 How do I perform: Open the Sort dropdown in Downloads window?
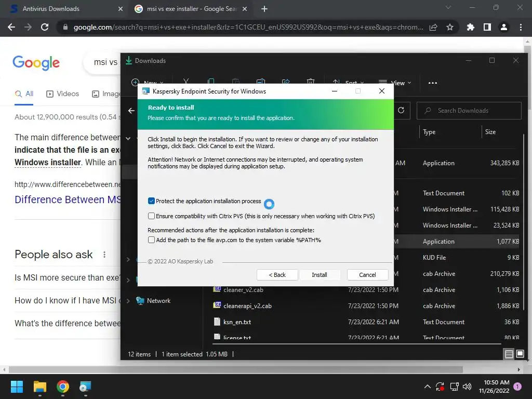click(348, 83)
